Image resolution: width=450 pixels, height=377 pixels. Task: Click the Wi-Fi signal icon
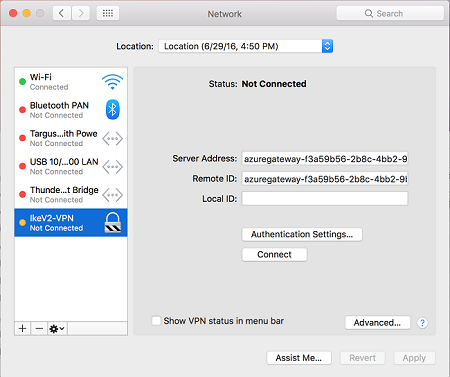click(x=113, y=82)
